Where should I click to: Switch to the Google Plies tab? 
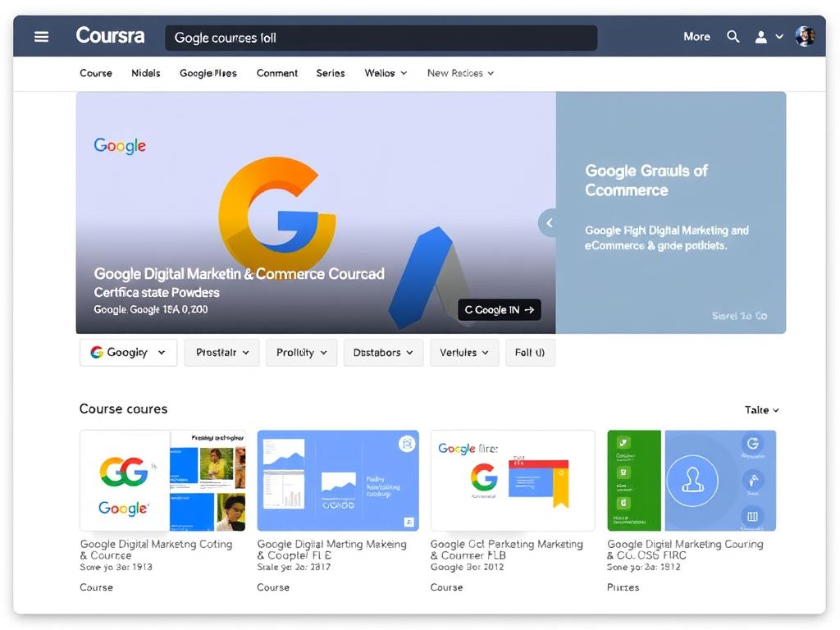click(x=208, y=73)
